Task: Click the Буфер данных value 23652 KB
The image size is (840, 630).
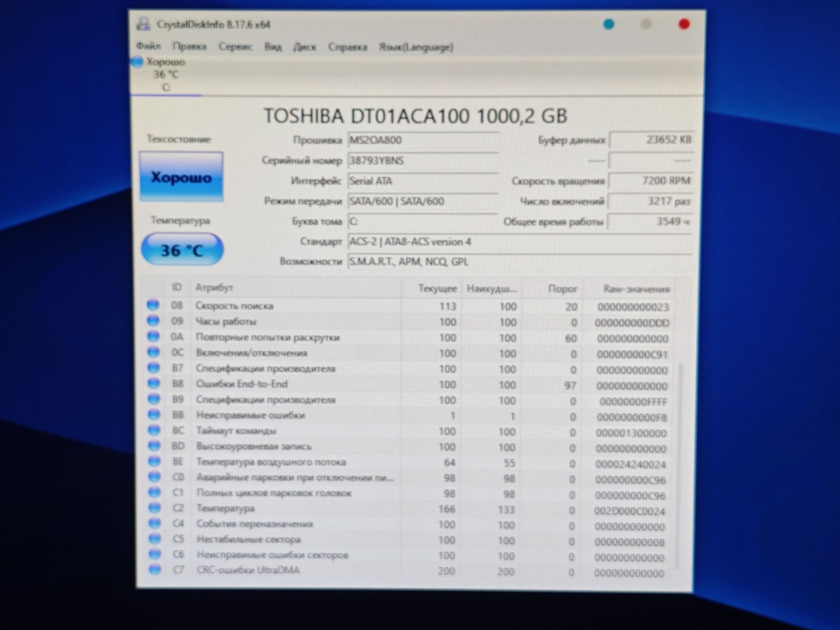Action: click(x=651, y=139)
